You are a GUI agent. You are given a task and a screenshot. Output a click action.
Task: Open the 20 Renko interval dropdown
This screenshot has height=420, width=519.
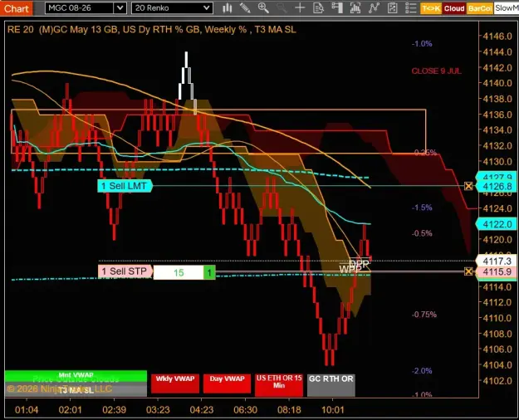(172, 8)
